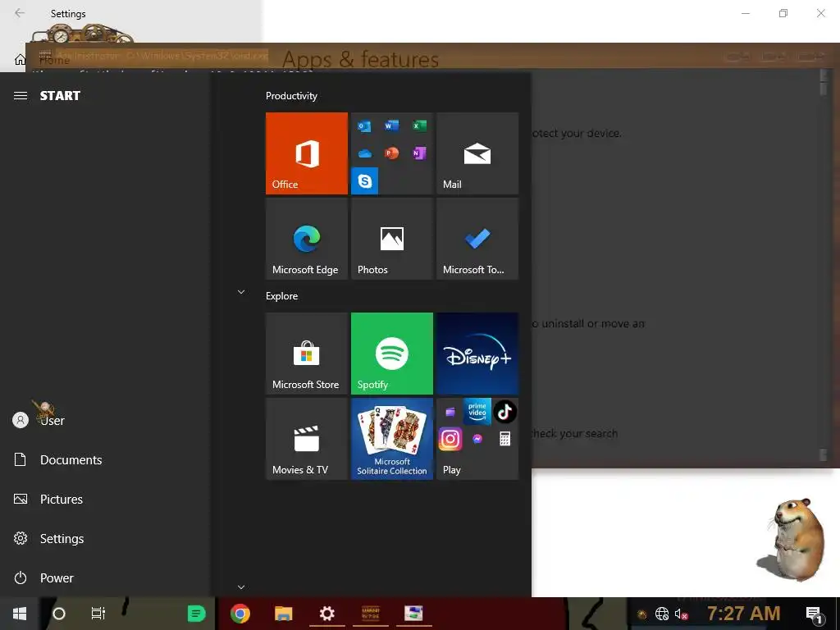Click the hamster desktop mascot
Screen dimensions: 840x630
click(792, 539)
